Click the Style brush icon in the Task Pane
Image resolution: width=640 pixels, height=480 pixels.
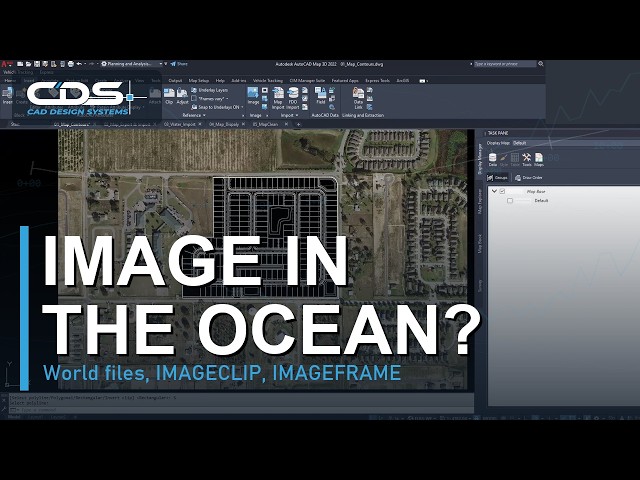tap(504, 159)
